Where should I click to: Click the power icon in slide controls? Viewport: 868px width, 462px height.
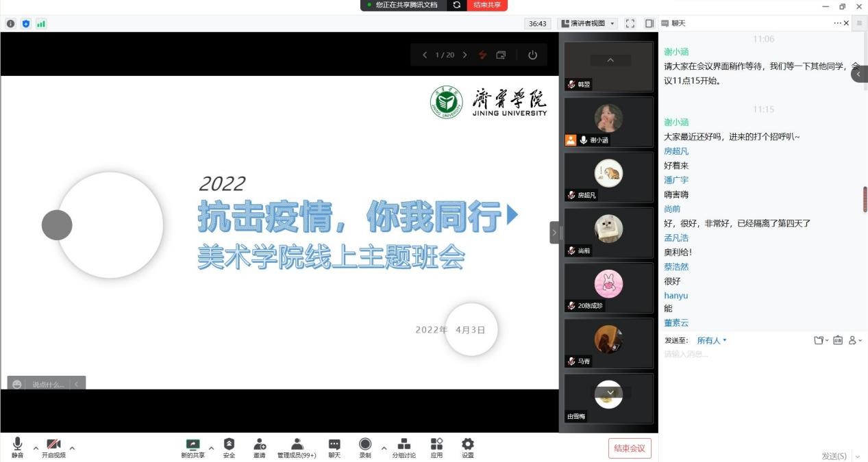532,55
